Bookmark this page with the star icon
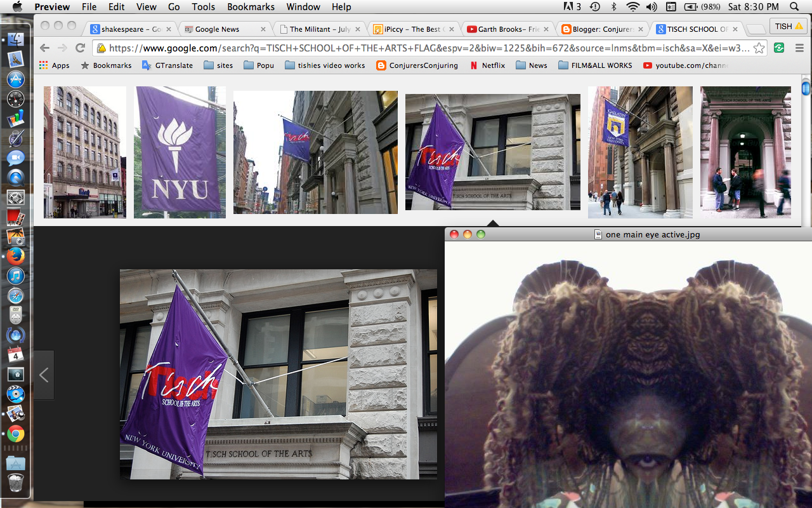The image size is (812, 508). click(x=759, y=48)
